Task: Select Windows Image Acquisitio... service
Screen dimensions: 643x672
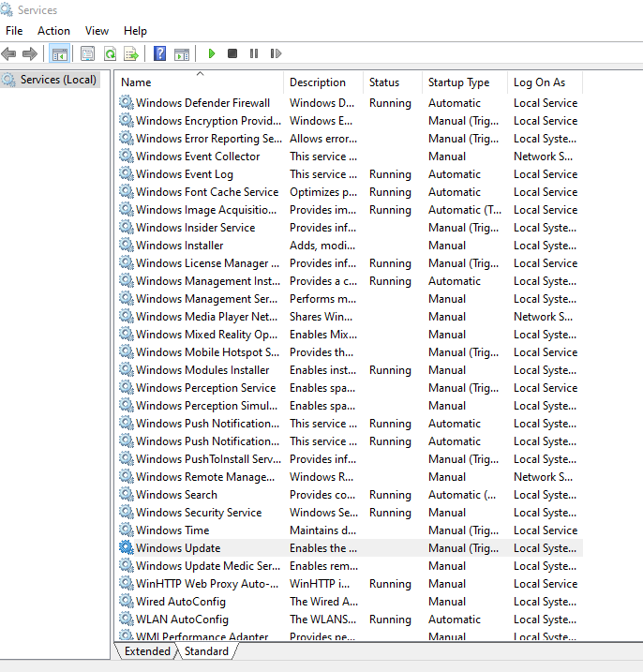Action: [x=351, y=210]
